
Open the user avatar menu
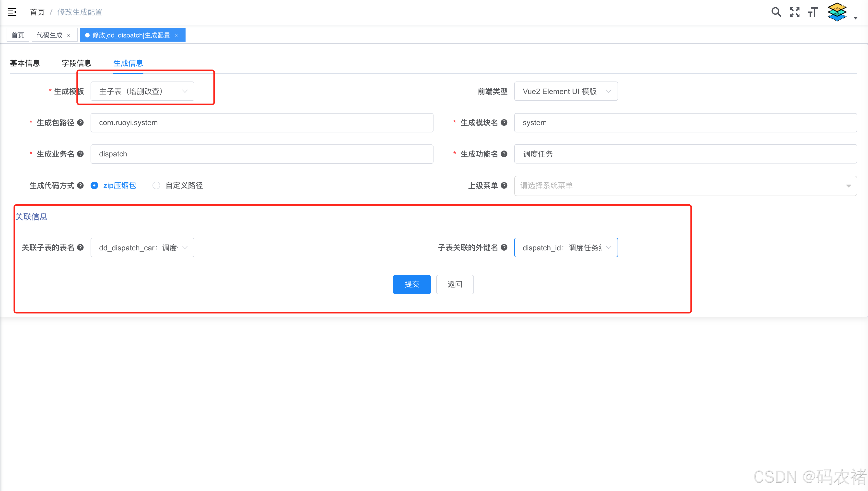click(837, 12)
